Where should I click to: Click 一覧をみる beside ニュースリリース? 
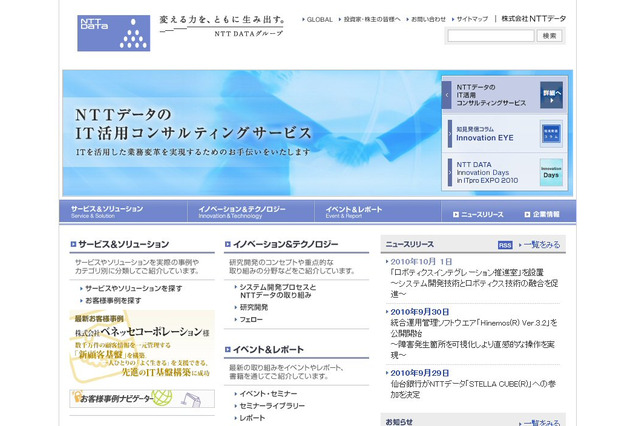tap(540, 245)
